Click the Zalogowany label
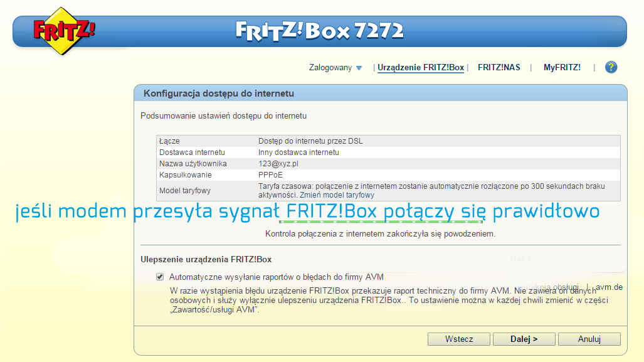This screenshot has height=362, width=644. (330, 67)
